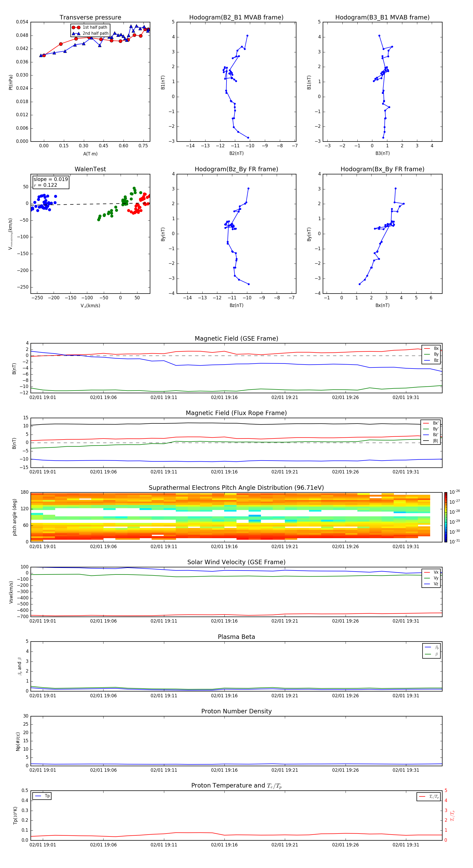Click the "Hodogram(B3_B1 MVAB frame)" title
The width and height of the screenshot is (473, 868).
pyautogui.click(x=382, y=18)
